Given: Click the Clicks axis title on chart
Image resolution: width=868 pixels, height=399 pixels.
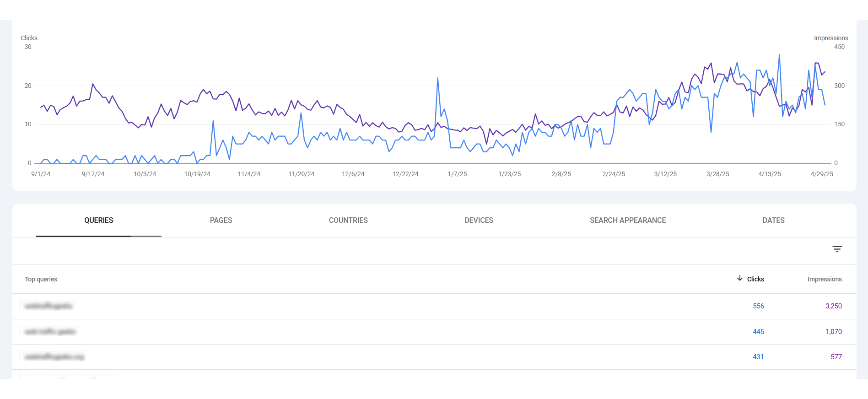Looking at the screenshot, I should 29,38.
